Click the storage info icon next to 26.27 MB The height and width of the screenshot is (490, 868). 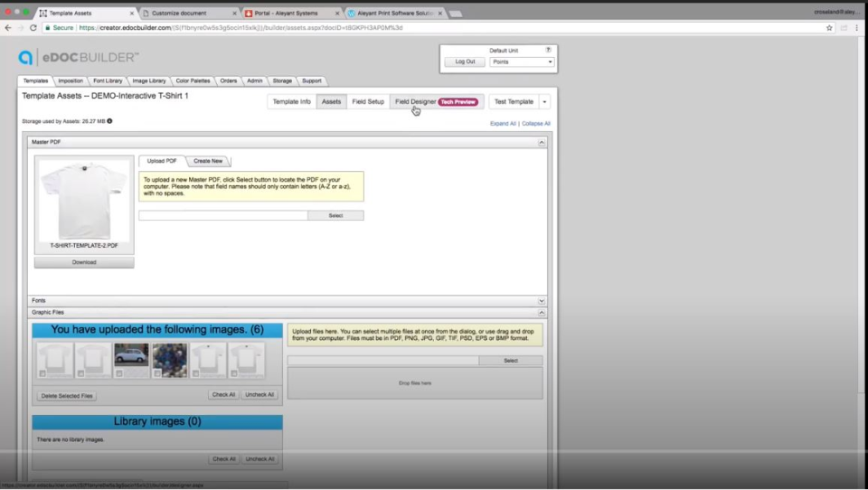point(109,121)
